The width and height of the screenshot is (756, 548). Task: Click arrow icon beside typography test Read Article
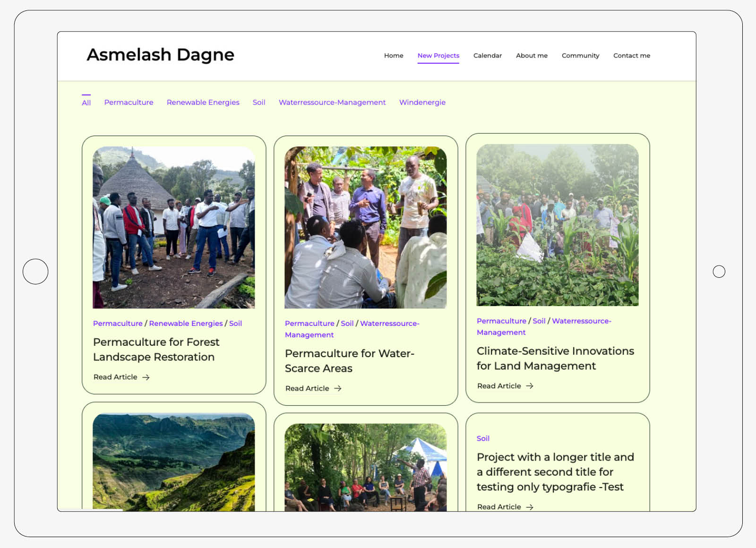click(530, 507)
